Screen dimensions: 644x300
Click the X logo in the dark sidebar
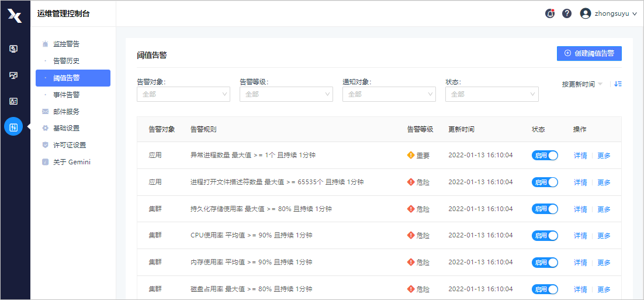tap(14, 16)
